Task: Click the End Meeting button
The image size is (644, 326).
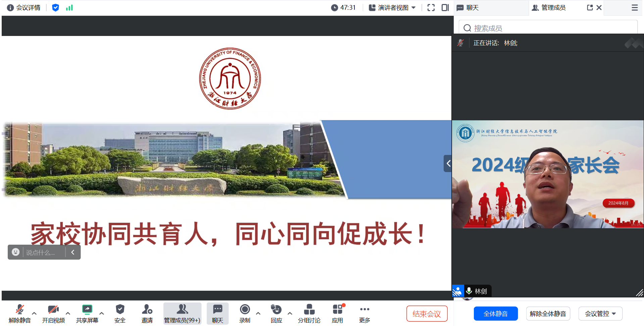Action: [427, 314]
